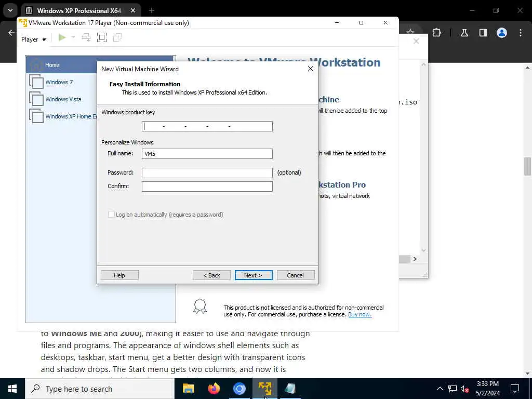Click the Chrome back navigation arrow
Screen dimensions: 532x399
(11, 33)
